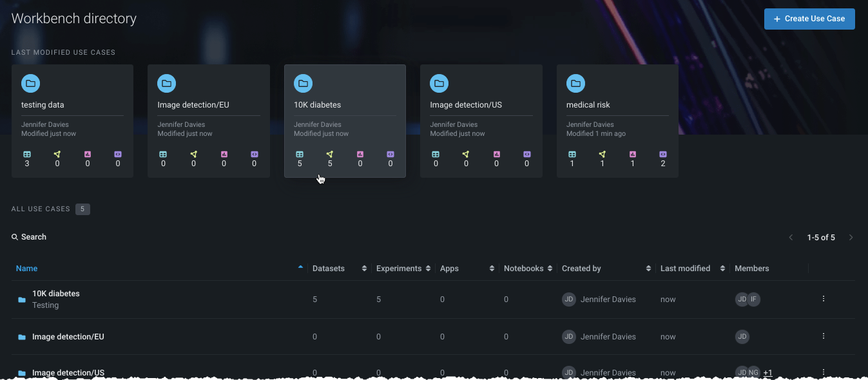
Task: Sort by Last modified column
Action: point(685,269)
